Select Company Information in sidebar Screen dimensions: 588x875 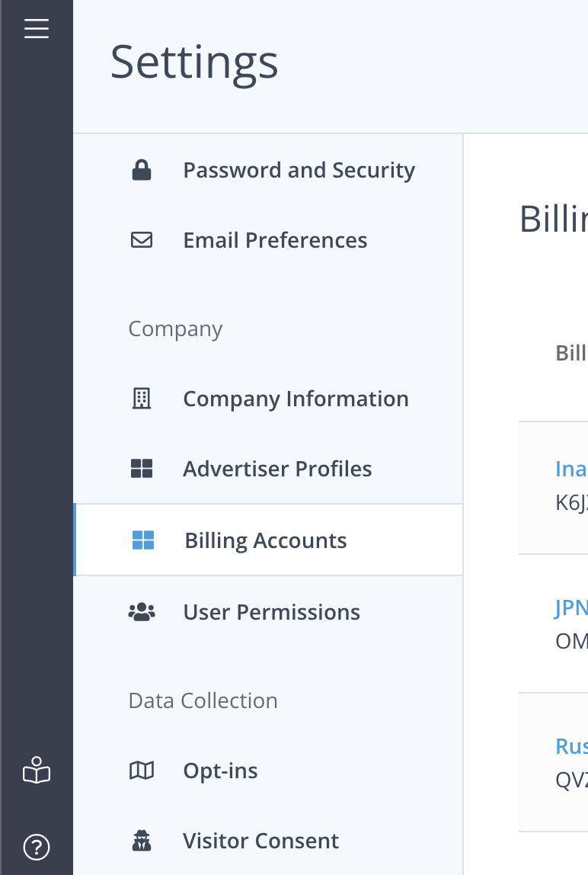point(268,399)
